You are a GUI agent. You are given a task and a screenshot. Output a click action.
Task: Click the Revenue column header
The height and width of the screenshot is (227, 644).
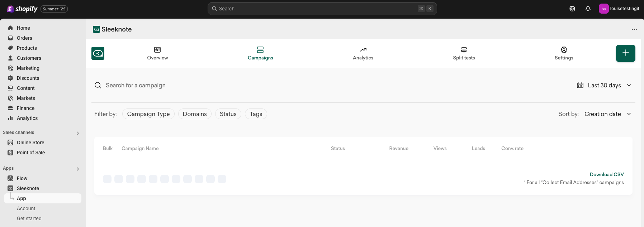[x=399, y=148]
